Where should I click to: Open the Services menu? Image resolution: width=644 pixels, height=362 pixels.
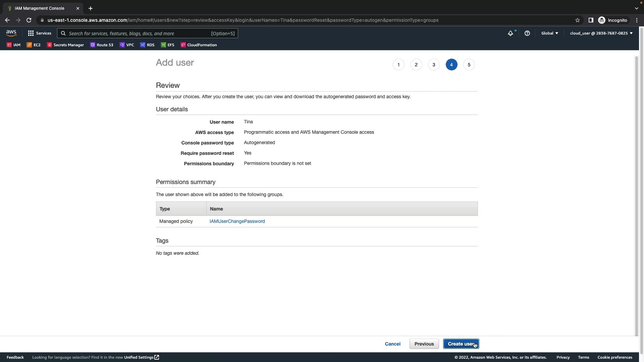pos(40,33)
